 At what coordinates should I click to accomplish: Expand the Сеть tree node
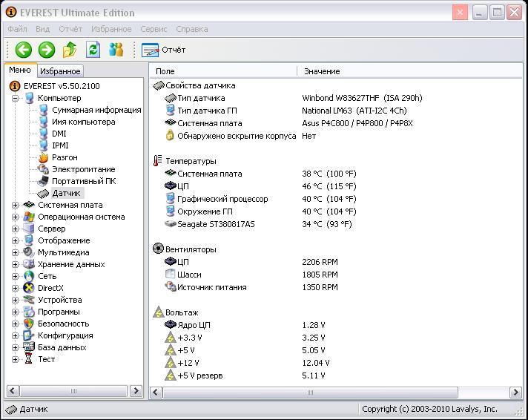(x=15, y=276)
